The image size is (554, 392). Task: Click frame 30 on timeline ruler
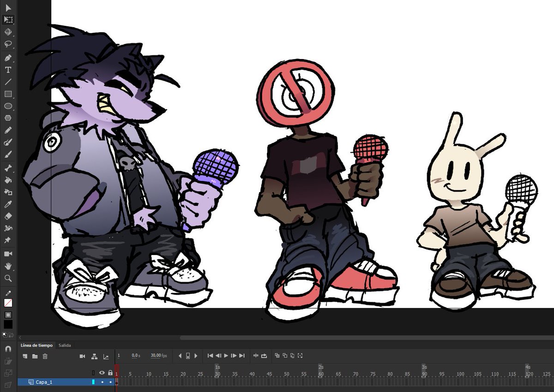217,374
